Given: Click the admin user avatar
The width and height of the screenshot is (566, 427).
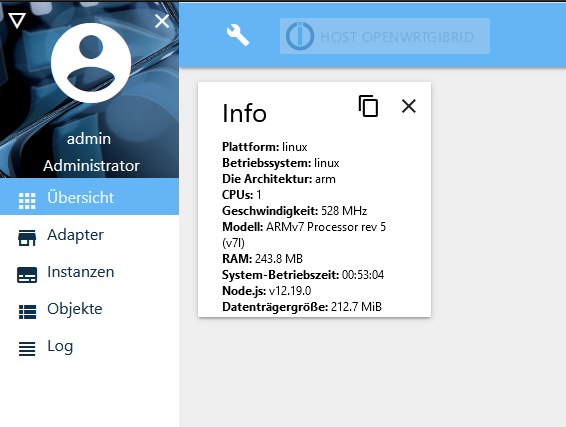Looking at the screenshot, I should point(91,63).
